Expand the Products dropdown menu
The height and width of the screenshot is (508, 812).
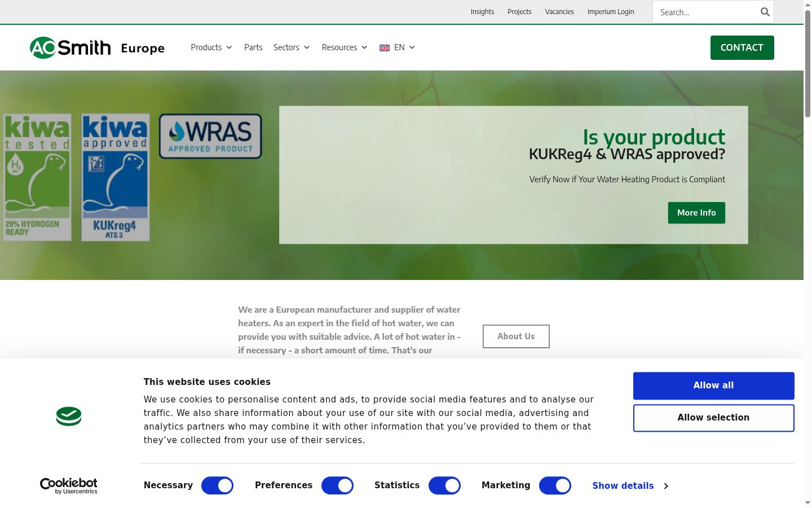click(211, 47)
